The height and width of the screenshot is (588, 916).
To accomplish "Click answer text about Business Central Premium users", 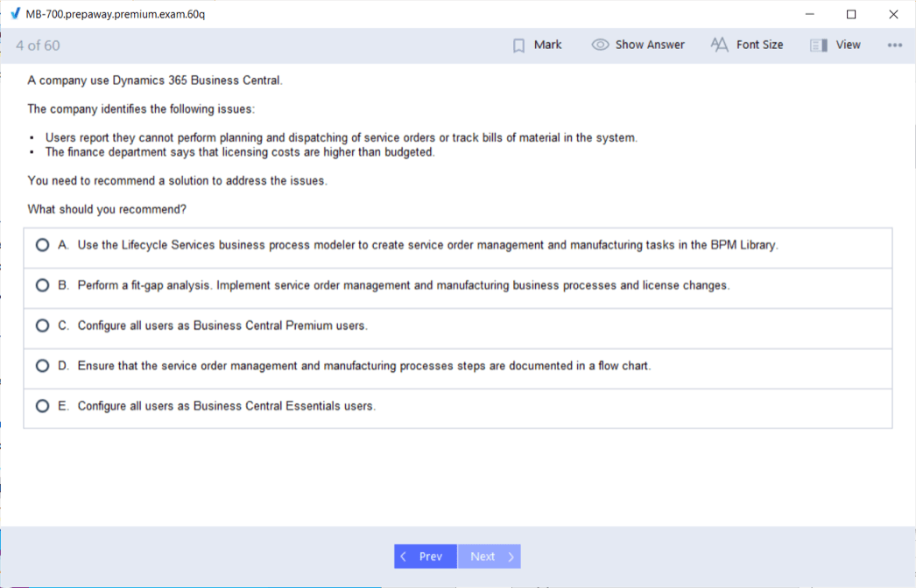I will pyautogui.click(x=222, y=325).
